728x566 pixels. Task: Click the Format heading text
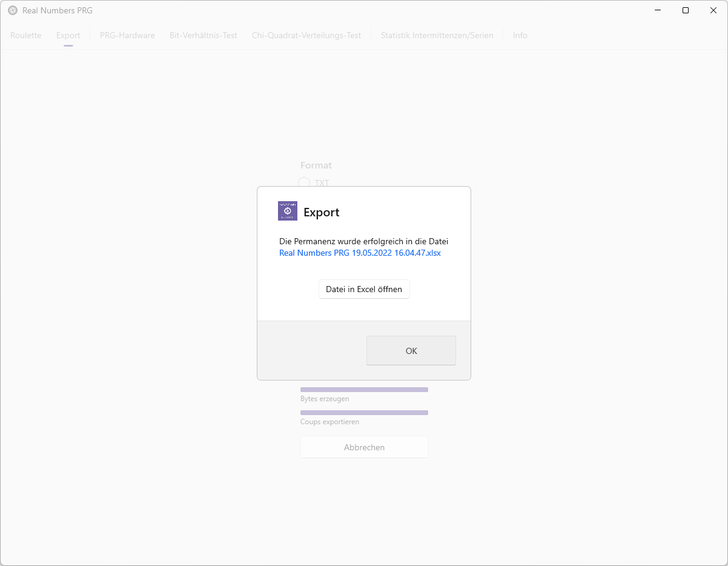pos(316,165)
